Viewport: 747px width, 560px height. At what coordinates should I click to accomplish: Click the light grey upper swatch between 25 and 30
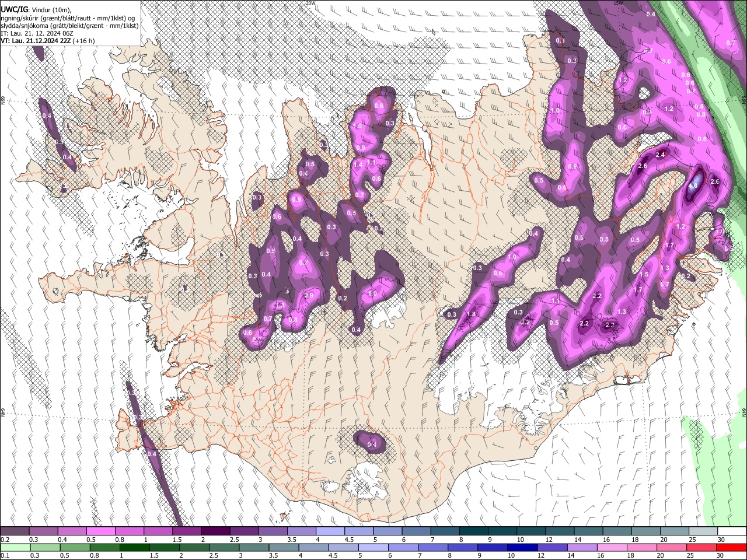(703, 531)
